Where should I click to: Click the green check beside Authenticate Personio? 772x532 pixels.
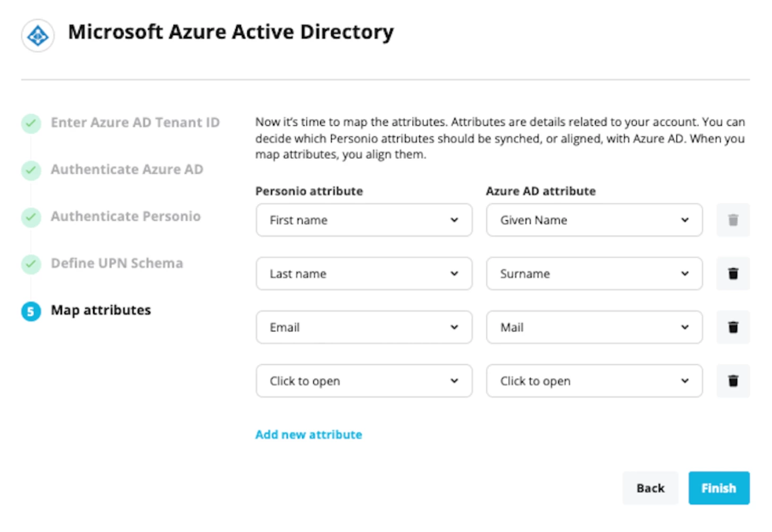[31, 217]
